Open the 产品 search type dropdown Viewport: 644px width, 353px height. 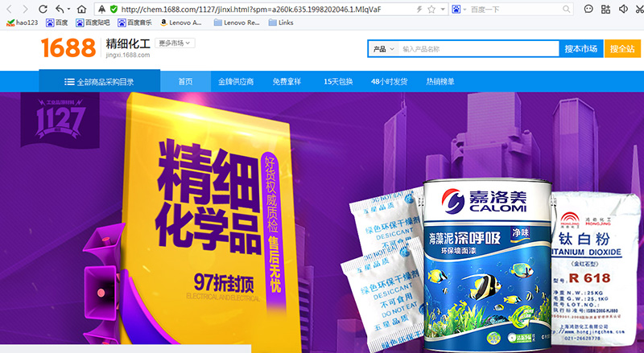384,49
